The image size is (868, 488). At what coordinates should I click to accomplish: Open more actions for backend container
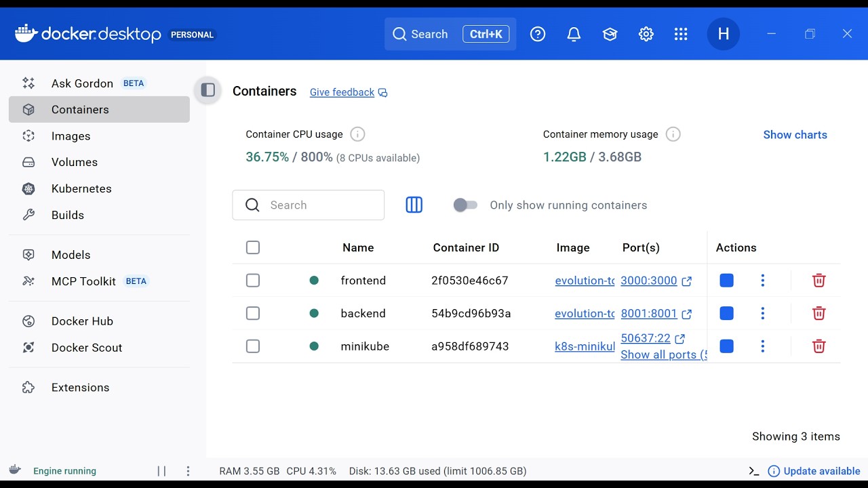pos(763,313)
